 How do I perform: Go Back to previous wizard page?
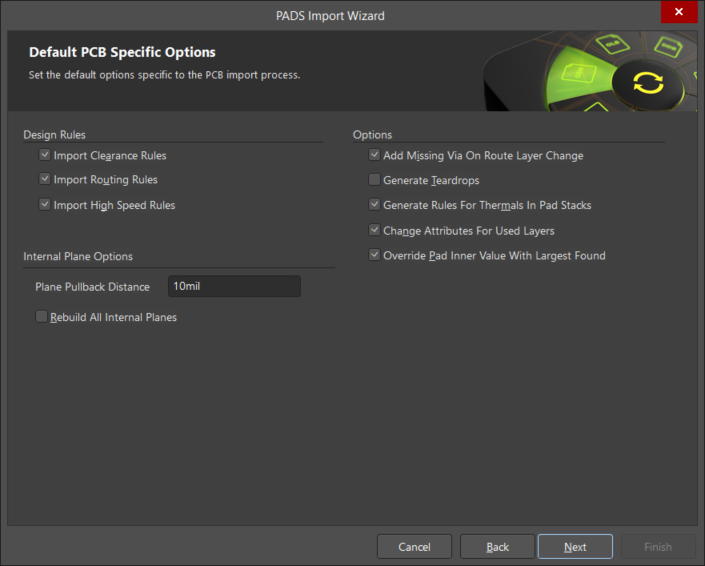[x=497, y=547]
